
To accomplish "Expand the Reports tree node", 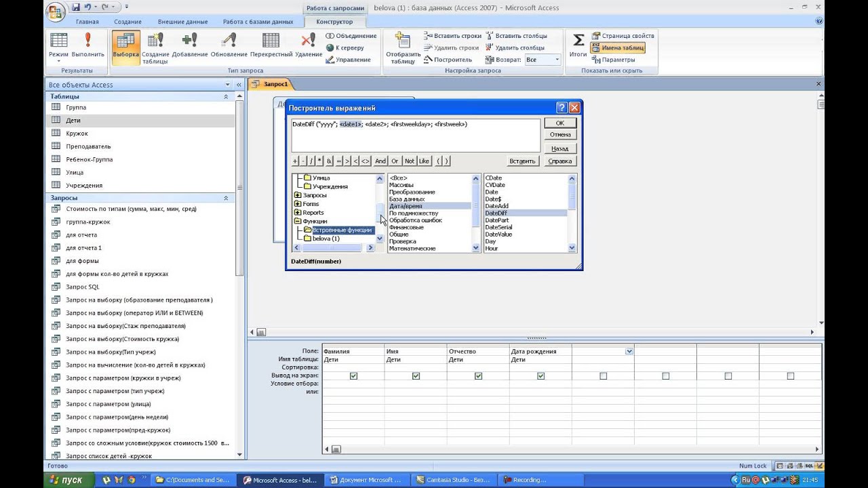I will [297, 213].
